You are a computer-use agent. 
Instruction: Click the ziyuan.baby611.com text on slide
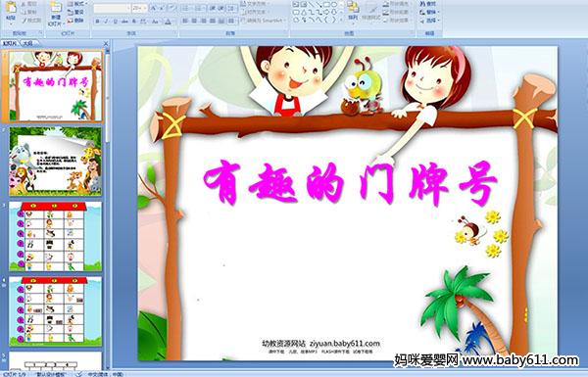tap(345, 344)
